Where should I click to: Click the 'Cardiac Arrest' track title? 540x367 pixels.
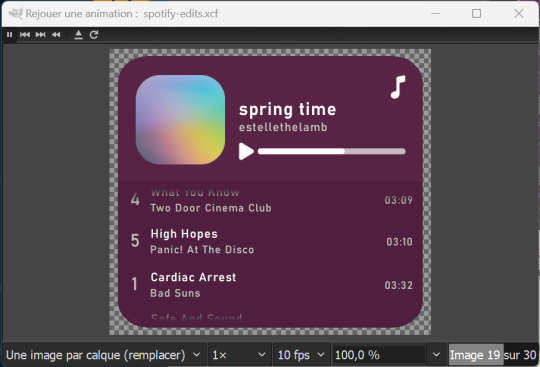tap(194, 277)
